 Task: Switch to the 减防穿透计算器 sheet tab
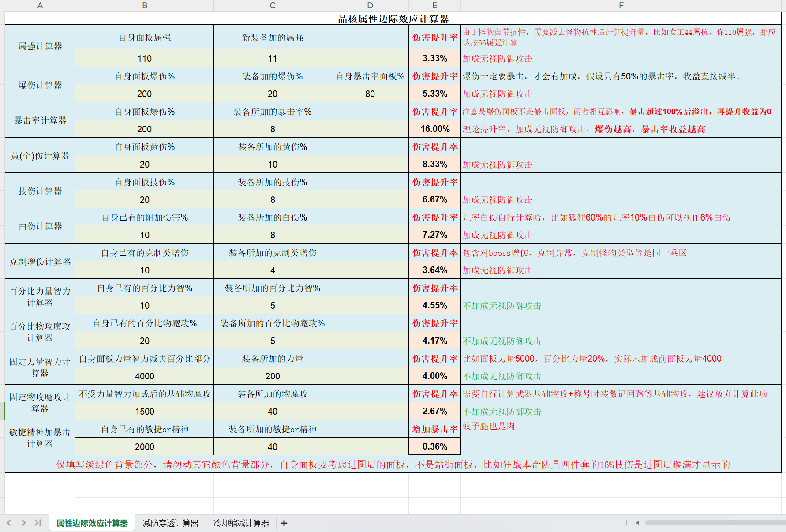click(171, 523)
